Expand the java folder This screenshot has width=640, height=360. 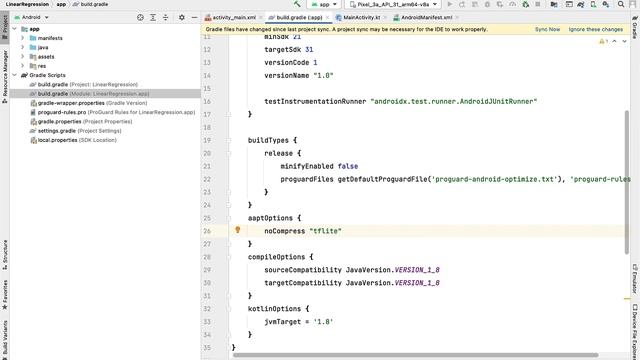[23, 47]
